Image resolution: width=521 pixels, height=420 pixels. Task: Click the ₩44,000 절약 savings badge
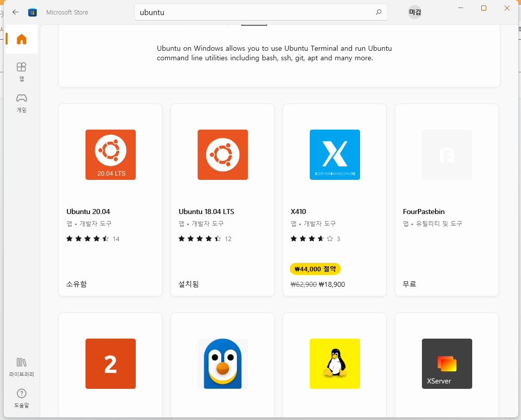(x=315, y=269)
